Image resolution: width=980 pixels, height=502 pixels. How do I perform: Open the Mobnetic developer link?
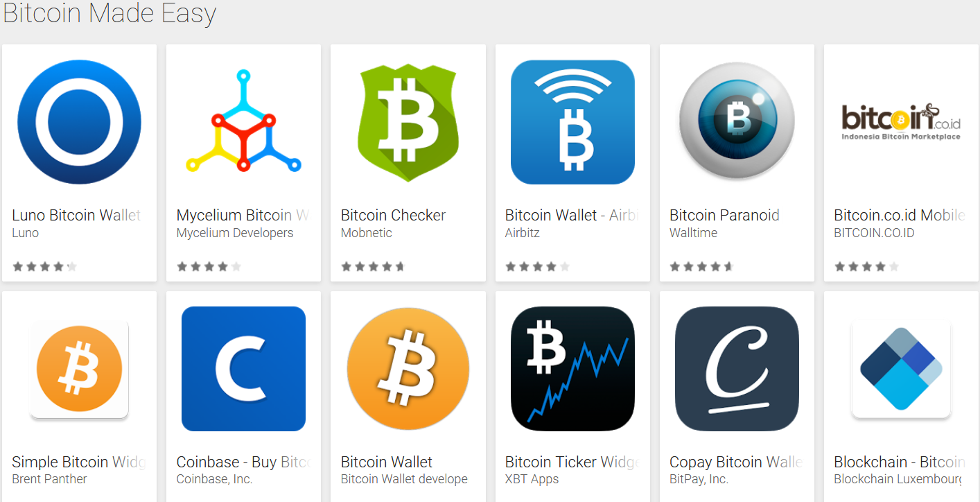coord(367,233)
